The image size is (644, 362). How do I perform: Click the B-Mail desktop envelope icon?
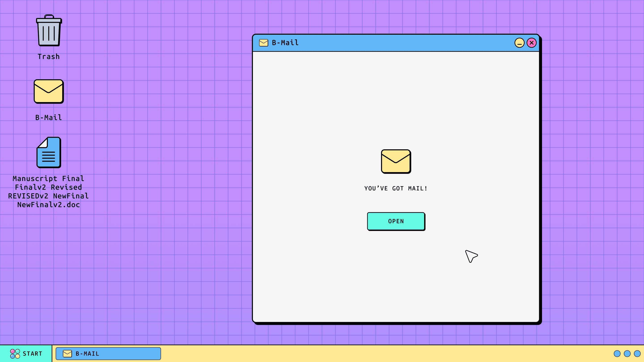point(49,91)
